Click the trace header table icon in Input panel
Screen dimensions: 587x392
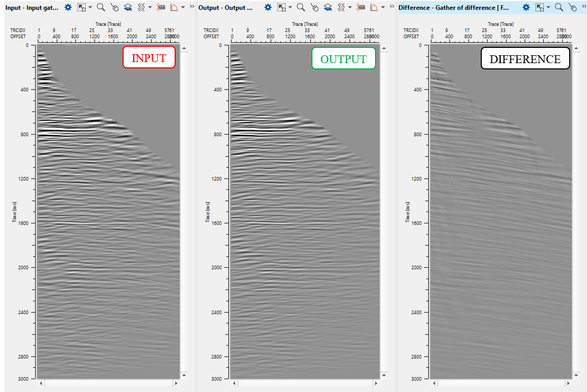point(161,8)
